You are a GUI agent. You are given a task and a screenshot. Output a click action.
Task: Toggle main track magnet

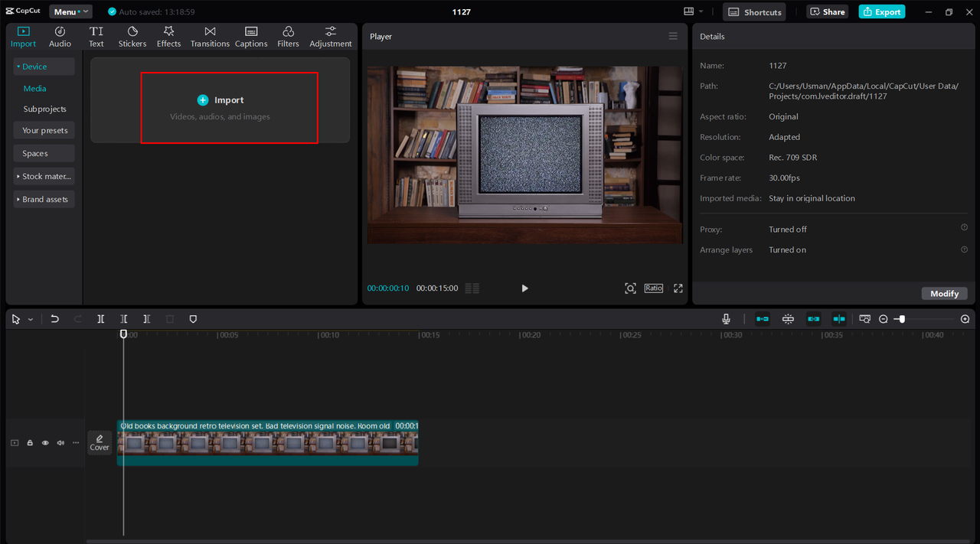tap(763, 319)
